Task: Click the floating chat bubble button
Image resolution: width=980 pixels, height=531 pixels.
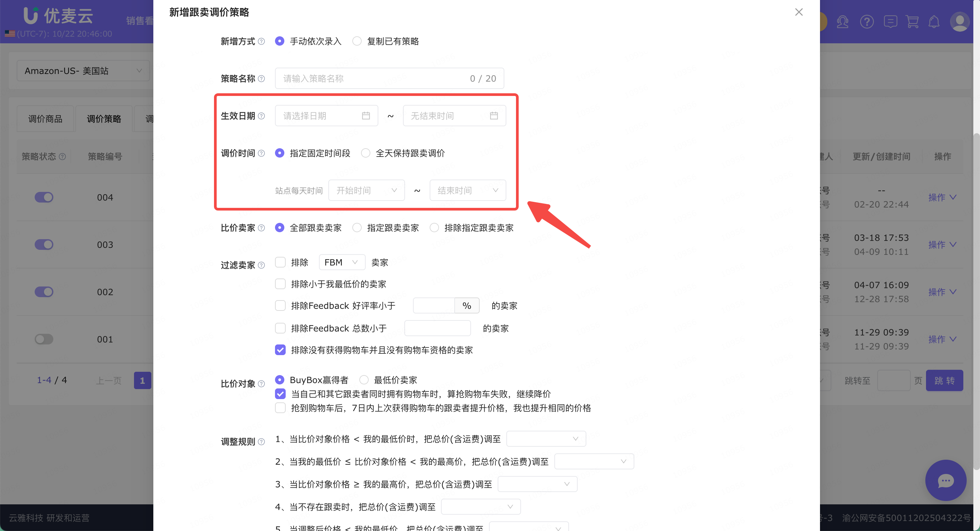Action: pyautogui.click(x=945, y=480)
